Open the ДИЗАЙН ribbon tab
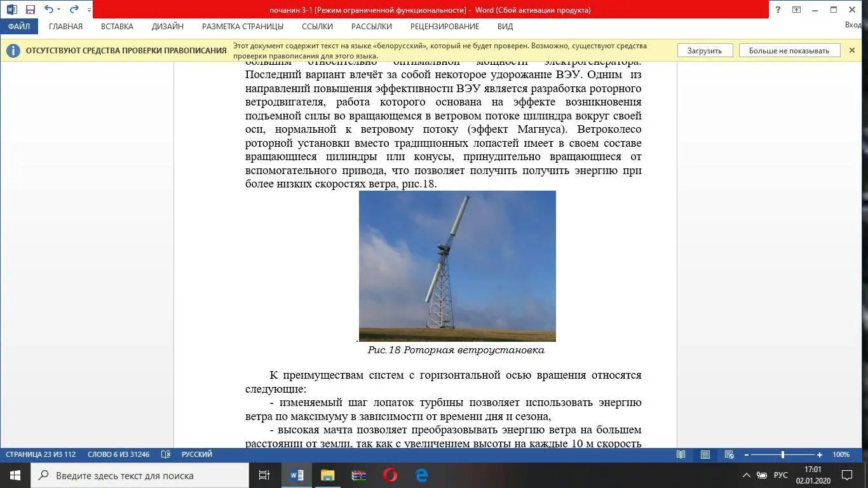 click(167, 27)
